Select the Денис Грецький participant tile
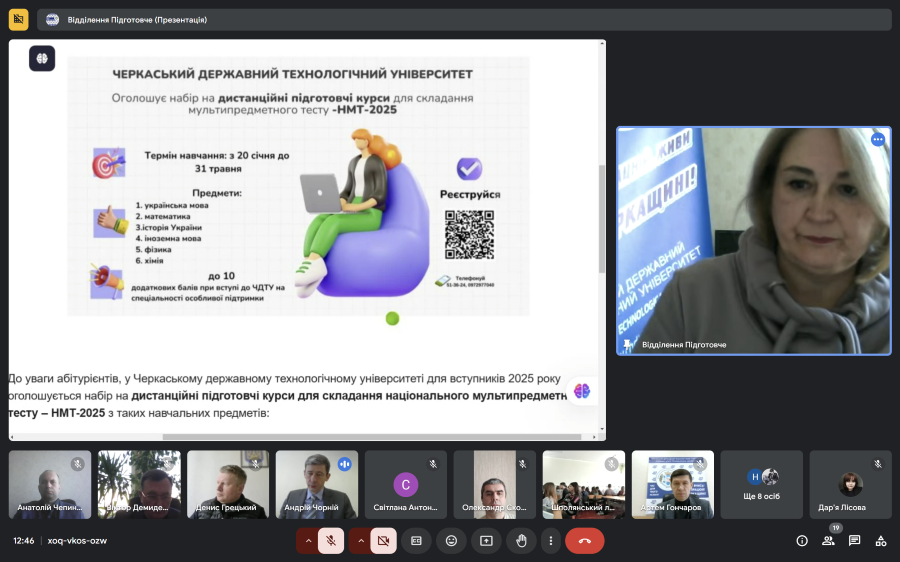The width and height of the screenshot is (900, 562). [228, 485]
